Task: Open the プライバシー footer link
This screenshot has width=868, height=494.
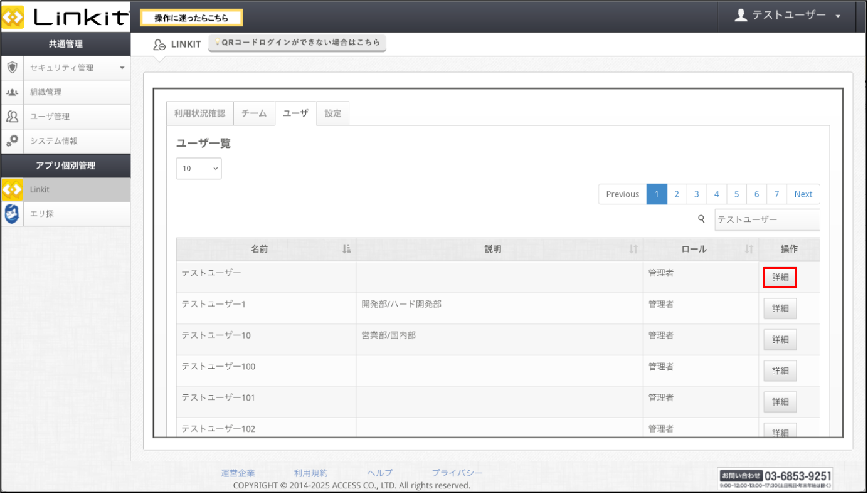Action: [x=457, y=473]
